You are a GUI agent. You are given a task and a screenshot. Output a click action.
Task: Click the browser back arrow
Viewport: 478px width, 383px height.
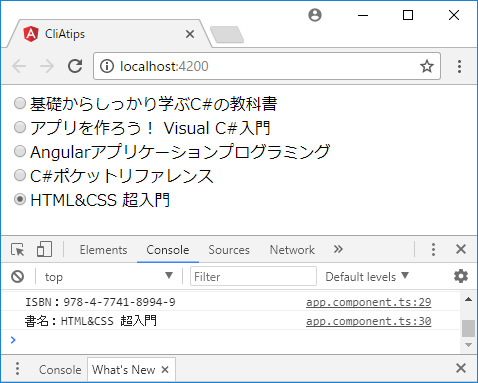point(19,66)
